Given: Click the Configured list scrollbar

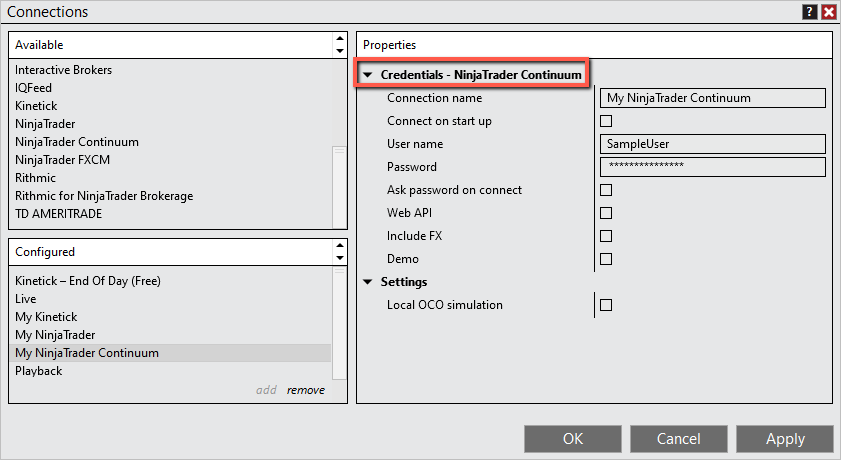Looking at the screenshot, I should coord(340,323).
